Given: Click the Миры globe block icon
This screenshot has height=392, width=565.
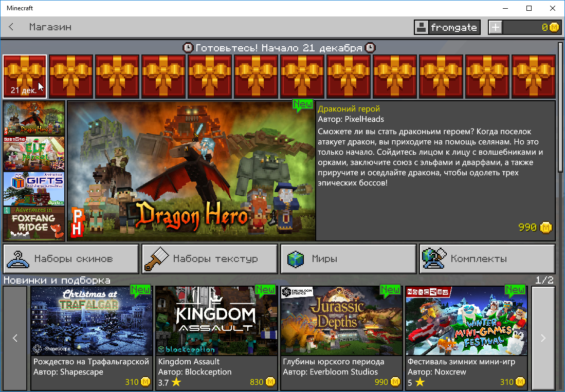Looking at the screenshot, I should tap(296, 259).
